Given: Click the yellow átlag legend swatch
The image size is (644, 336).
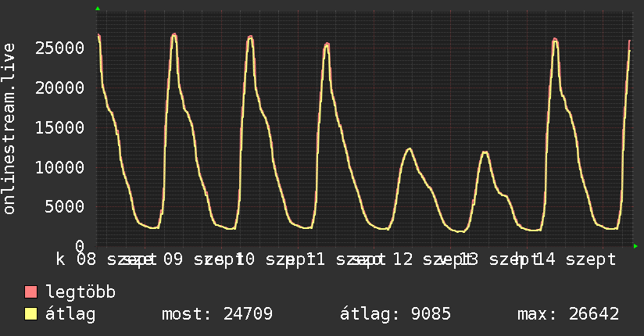Looking at the screenshot, I should pyautogui.click(x=30, y=314).
